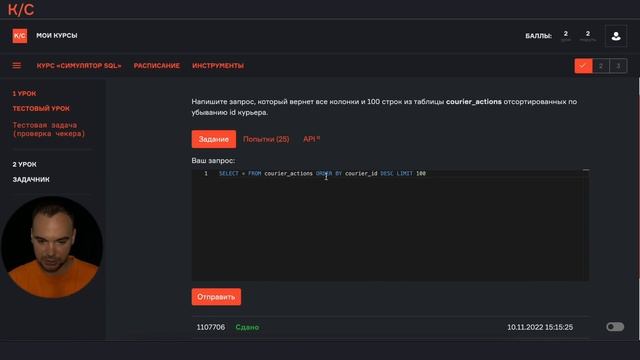Go to step 3 button

click(618, 66)
